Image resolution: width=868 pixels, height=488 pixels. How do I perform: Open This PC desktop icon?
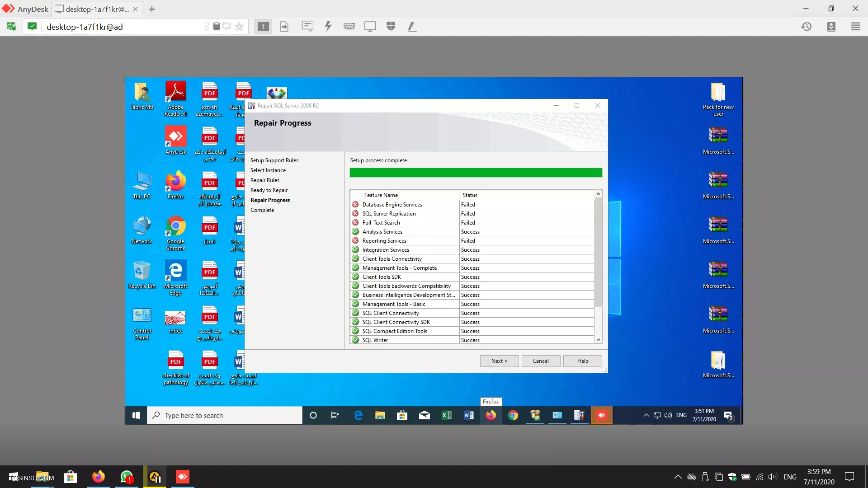(x=142, y=185)
